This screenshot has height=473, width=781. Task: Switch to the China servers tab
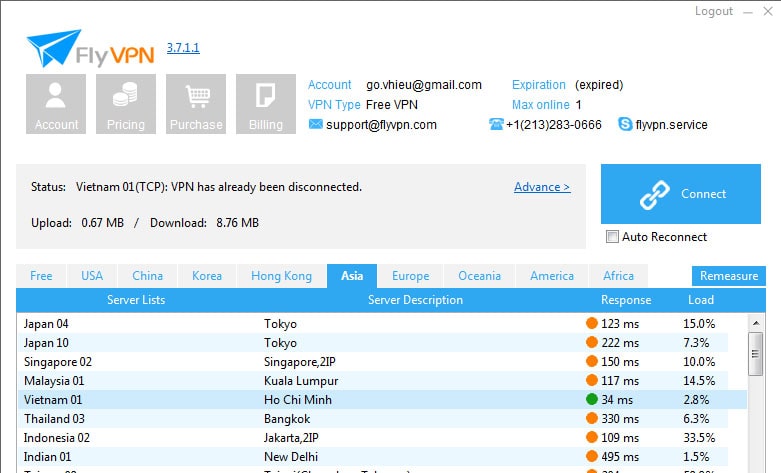click(147, 276)
